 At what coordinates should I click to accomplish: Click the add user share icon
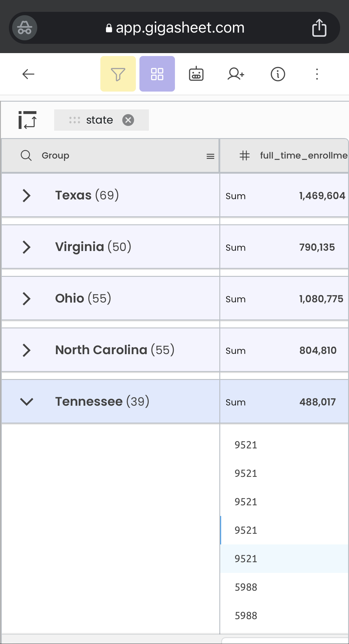[236, 74]
